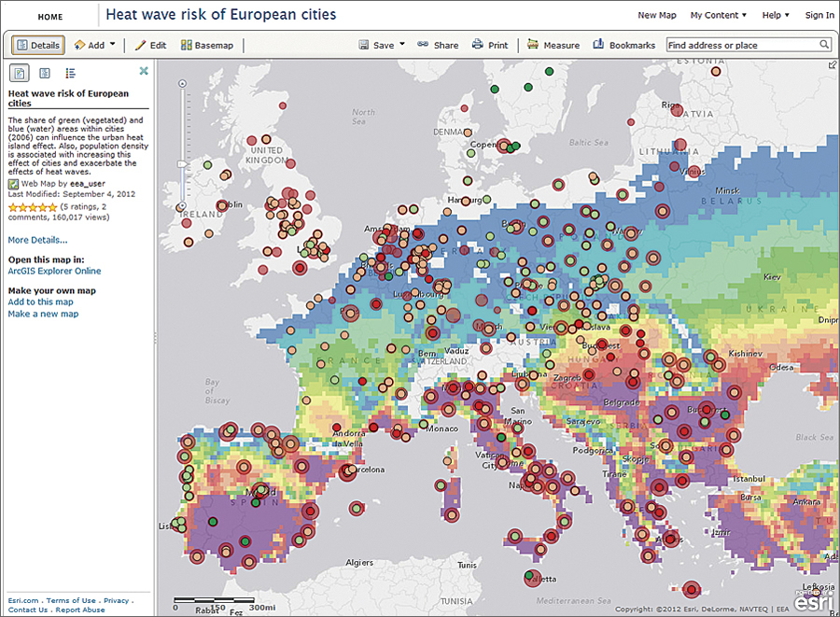Click the eea_user author name
840x617 pixels.
(88, 183)
